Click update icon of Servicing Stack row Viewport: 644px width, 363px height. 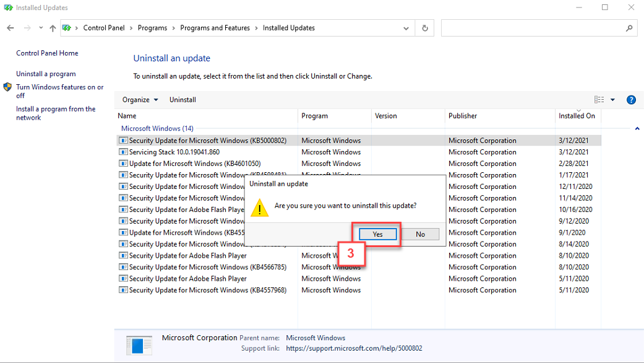pyautogui.click(x=123, y=152)
